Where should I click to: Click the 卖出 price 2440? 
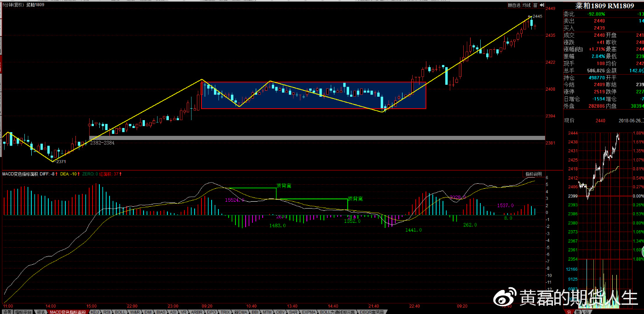[x=599, y=21]
